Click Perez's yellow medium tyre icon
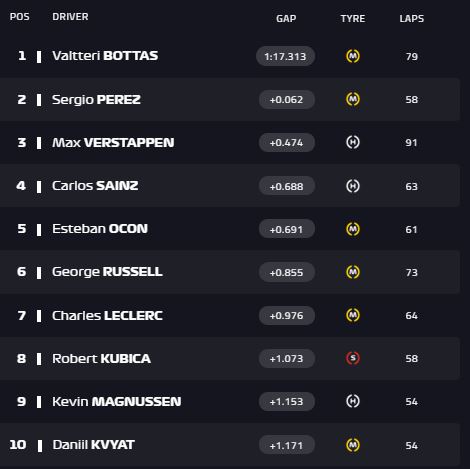The width and height of the screenshot is (470, 469). [x=353, y=99]
